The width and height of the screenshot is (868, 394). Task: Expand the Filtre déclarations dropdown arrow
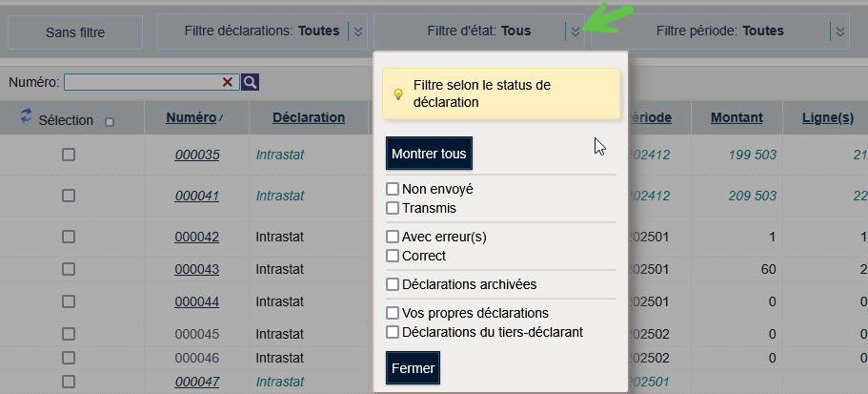point(358,31)
